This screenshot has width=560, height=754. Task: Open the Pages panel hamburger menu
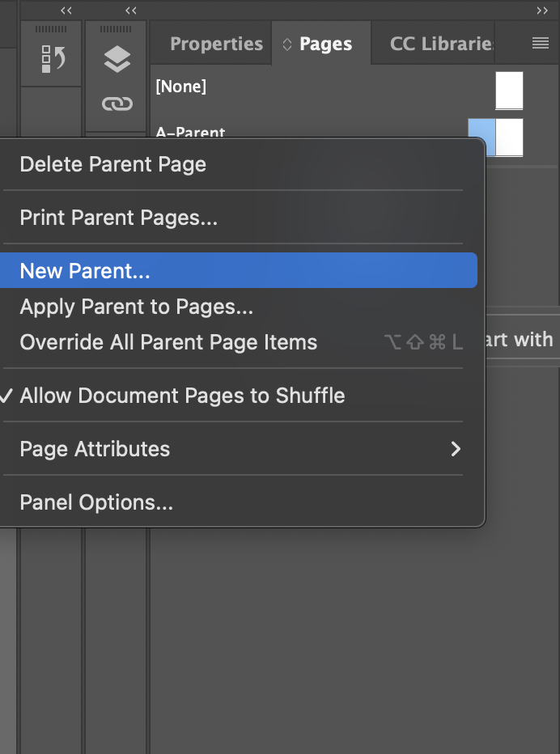click(x=541, y=43)
